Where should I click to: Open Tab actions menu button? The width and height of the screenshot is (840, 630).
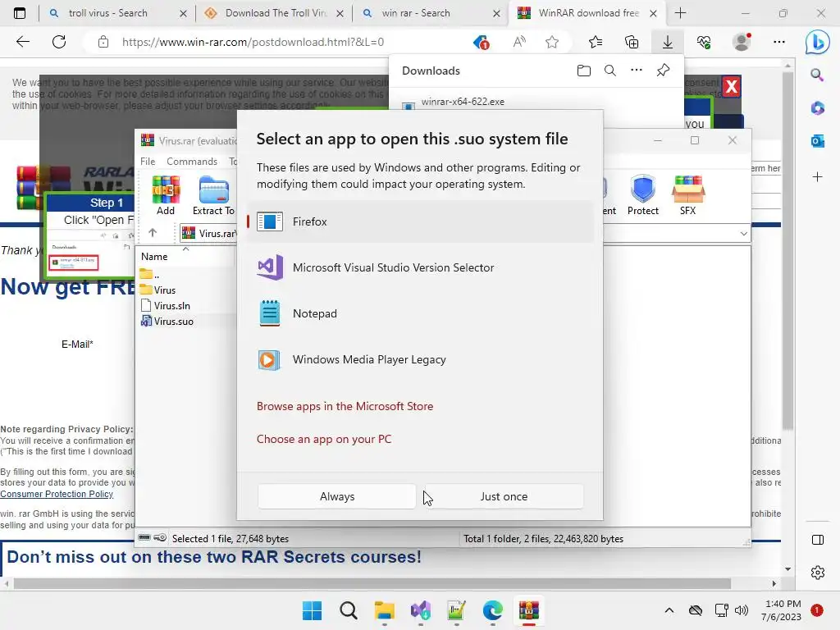pos(20,13)
